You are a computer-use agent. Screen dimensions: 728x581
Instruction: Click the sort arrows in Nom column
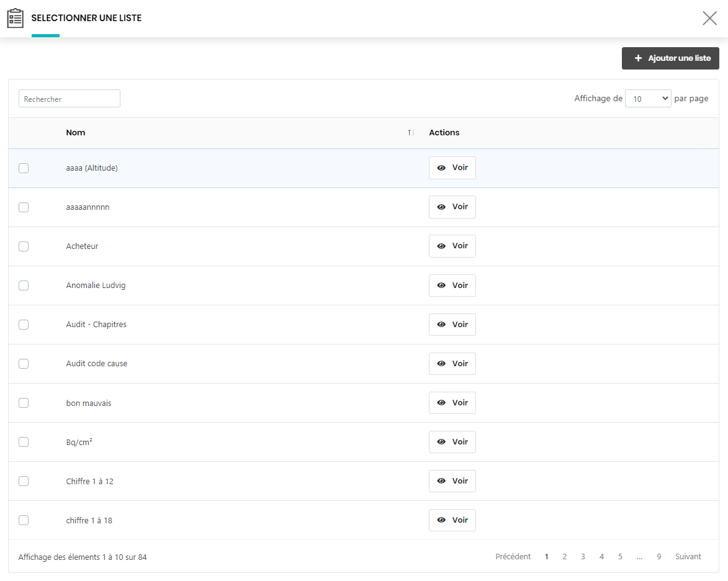pyautogui.click(x=411, y=133)
